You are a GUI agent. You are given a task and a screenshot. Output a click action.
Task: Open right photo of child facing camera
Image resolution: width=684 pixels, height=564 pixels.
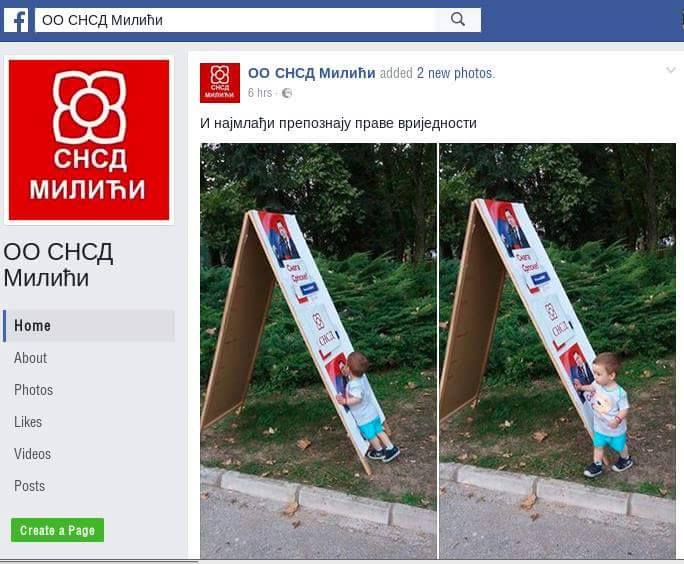click(558, 351)
